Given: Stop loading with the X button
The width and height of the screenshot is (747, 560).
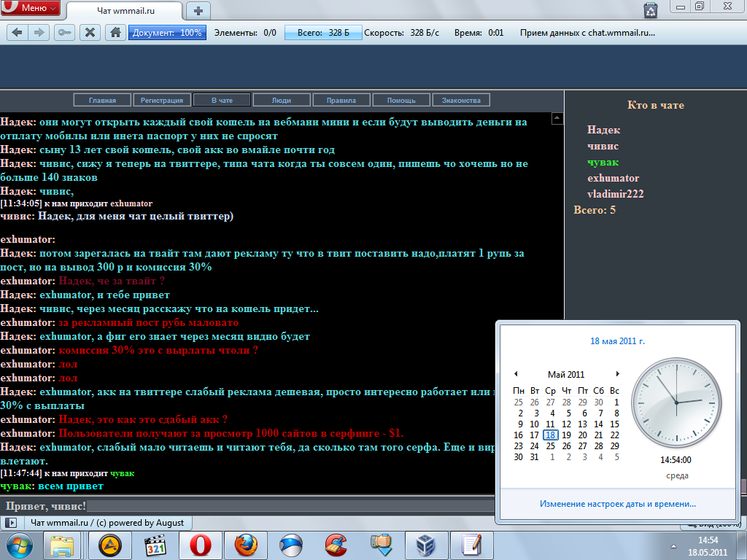Looking at the screenshot, I should (x=90, y=32).
